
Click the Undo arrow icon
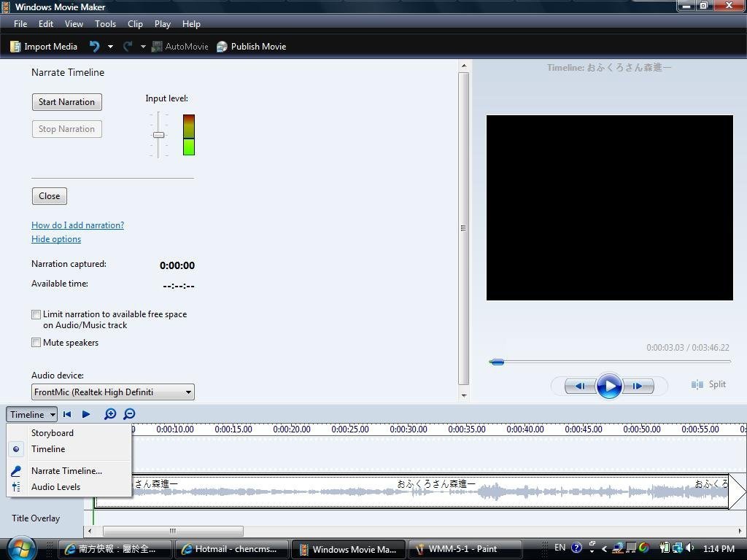click(94, 47)
